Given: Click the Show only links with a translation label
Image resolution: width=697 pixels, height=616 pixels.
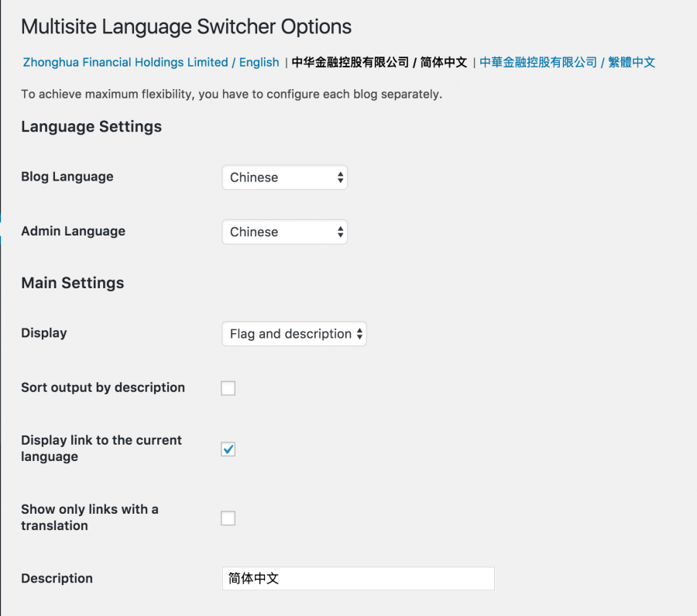Looking at the screenshot, I should click(89, 518).
